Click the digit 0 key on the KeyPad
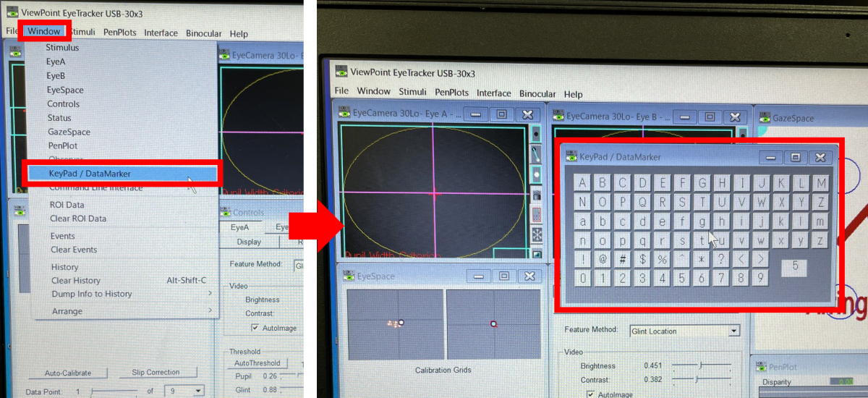This screenshot has height=398, width=868. [x=584, y=278]
